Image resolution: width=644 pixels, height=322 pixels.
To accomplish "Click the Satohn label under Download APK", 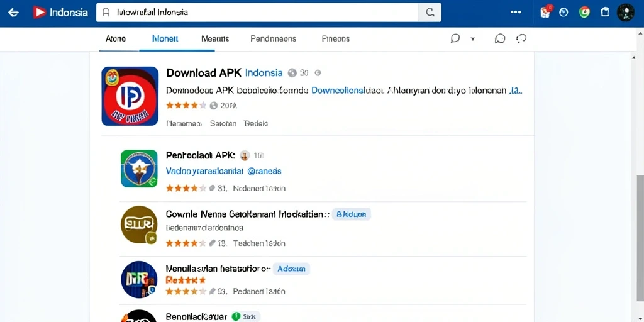I will click(223, 123).
